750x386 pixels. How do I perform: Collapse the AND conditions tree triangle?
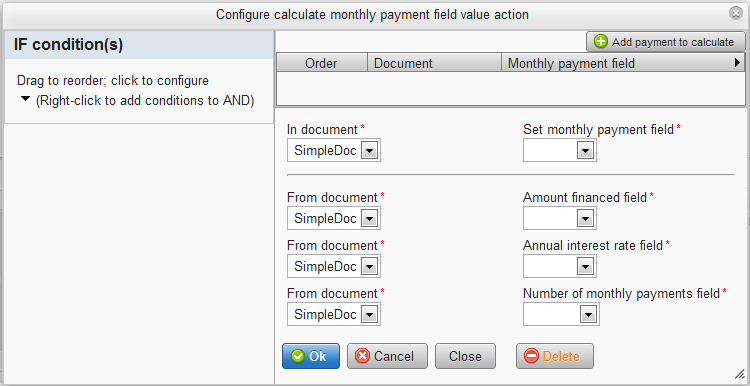[26, 98]
